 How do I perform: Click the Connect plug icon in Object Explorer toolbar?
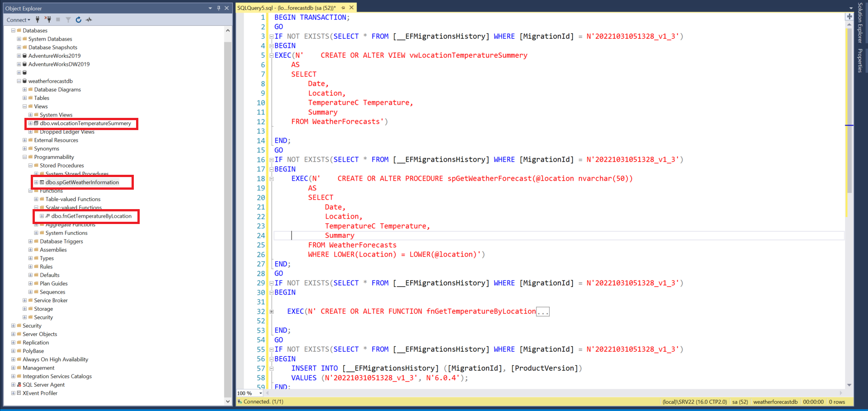37,19
